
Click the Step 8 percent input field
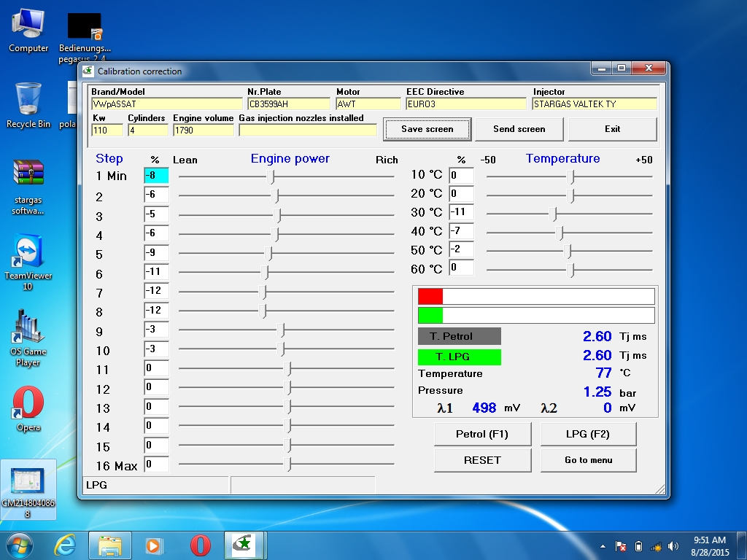click(156, 311)
